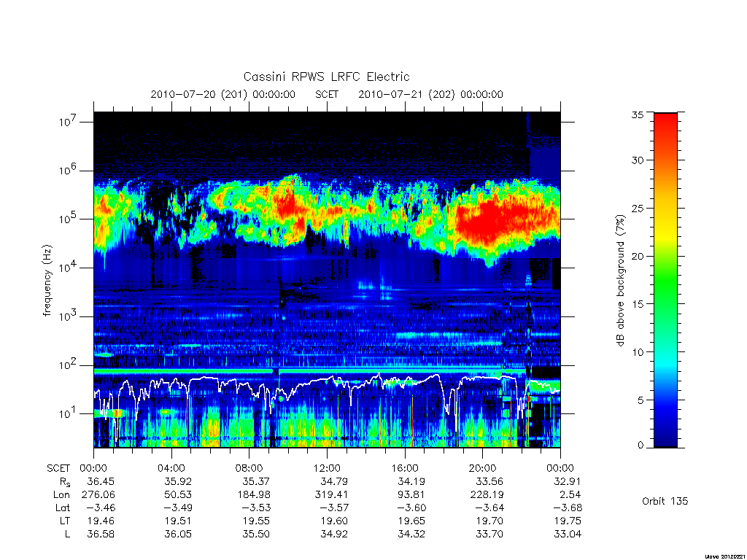The height and width of the screenshot is (560, 747).
Task: Click the dB above background axis label
Action: point(620,281)
